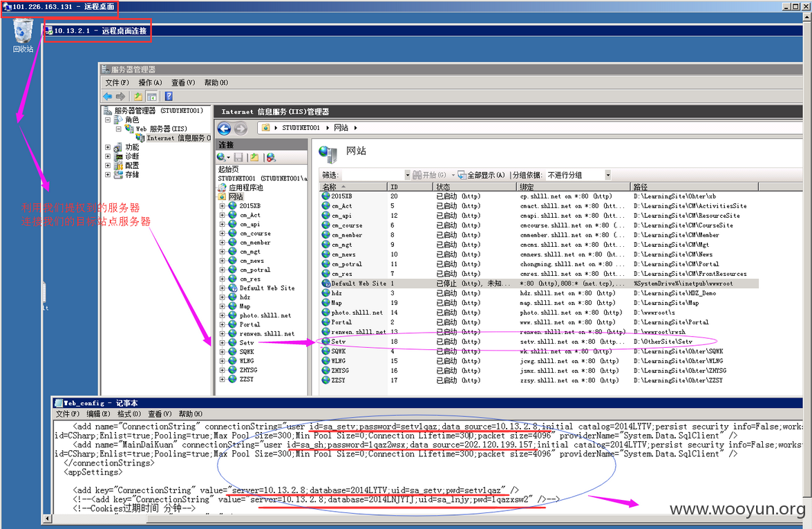This screenshot has height=529, width=812.
Task: Click the Up folder icon in Connections pane
Action: tap(254, 157)
